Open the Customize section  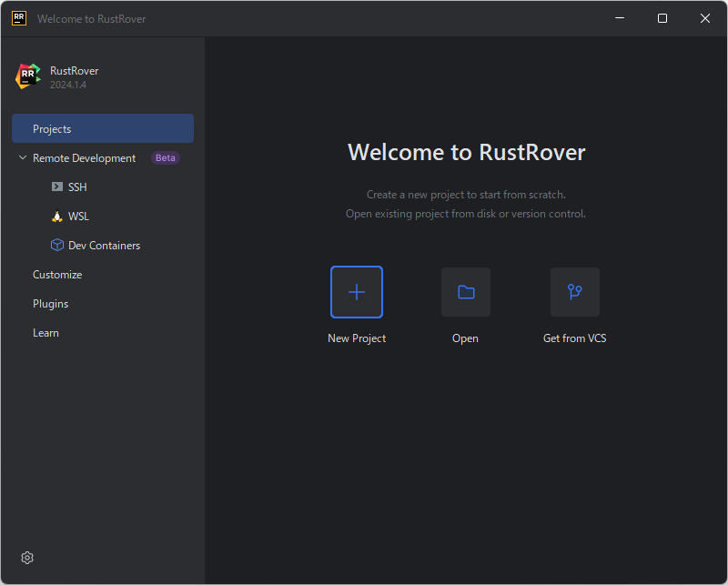pyautogui.click(x=57, y=274)
